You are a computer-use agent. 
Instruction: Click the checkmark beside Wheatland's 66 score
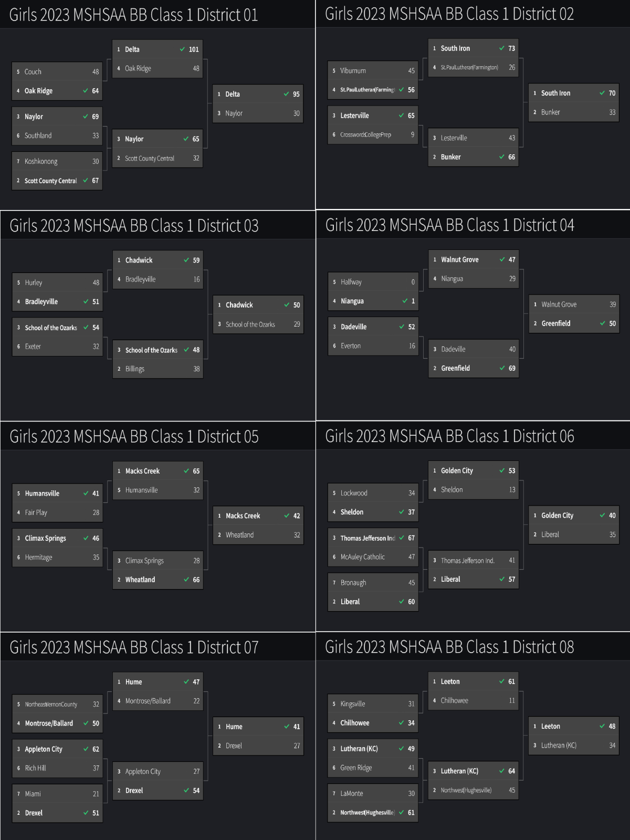pyautogui.click(x=186, y=580)
